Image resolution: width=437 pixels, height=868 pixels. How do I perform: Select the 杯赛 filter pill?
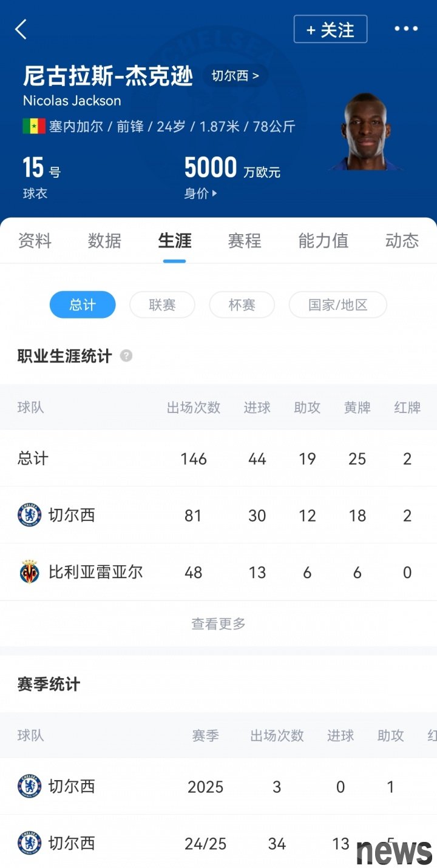point(242,304)
